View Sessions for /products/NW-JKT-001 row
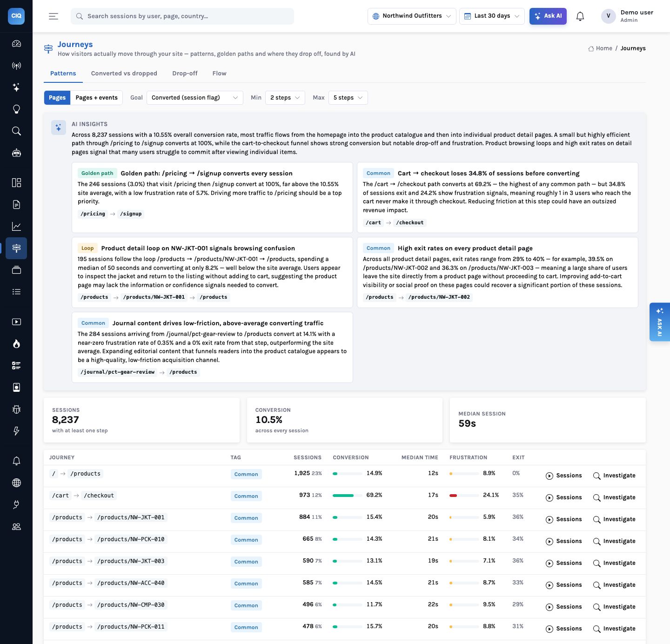 (x=564, y=519)
